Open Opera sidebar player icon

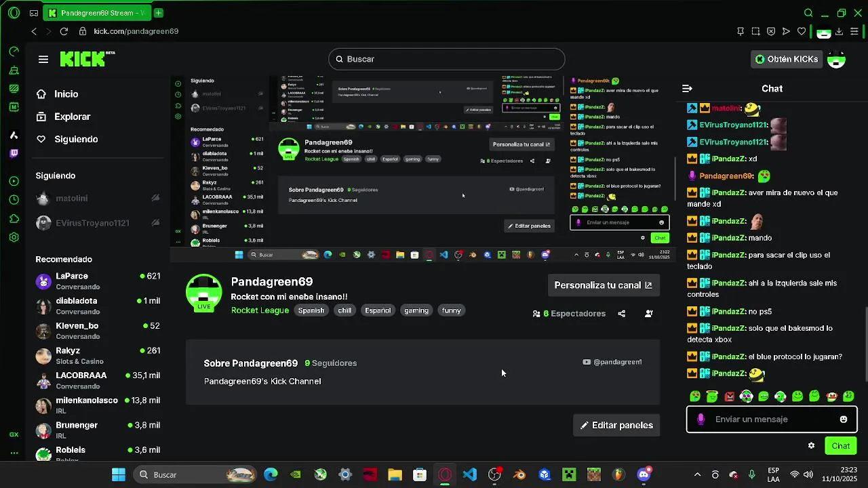14,181
